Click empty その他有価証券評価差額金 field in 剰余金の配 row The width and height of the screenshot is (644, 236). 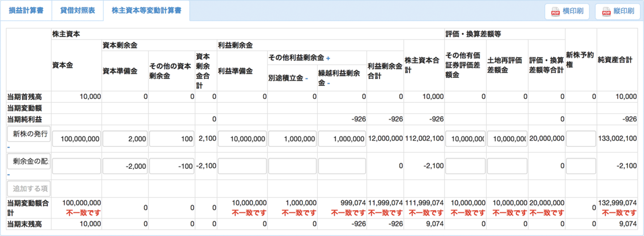(x=465, y=166)
